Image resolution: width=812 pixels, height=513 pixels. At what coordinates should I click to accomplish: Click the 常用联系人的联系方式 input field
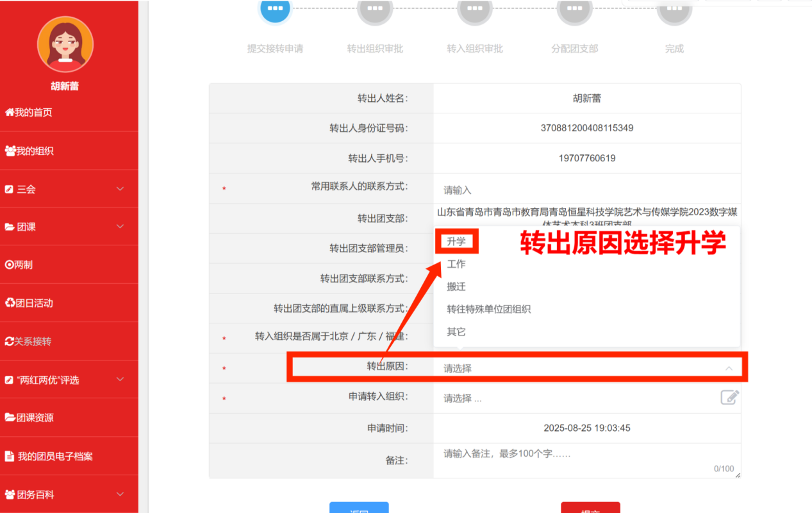(x=586, y=190)
